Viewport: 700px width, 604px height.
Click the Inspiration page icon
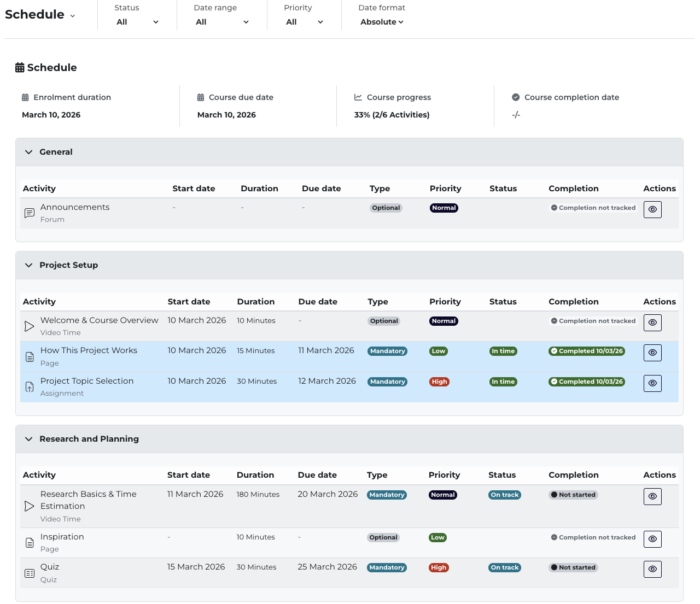coord(30,543)
